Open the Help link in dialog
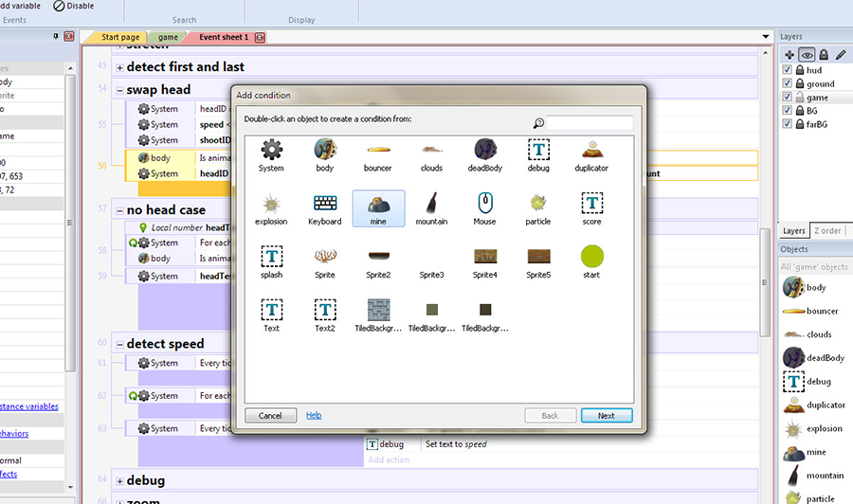 [314, 415]
